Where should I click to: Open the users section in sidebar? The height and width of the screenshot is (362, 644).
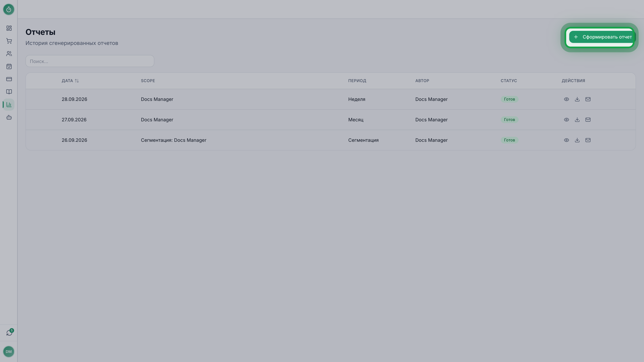(x=9, y=54)
